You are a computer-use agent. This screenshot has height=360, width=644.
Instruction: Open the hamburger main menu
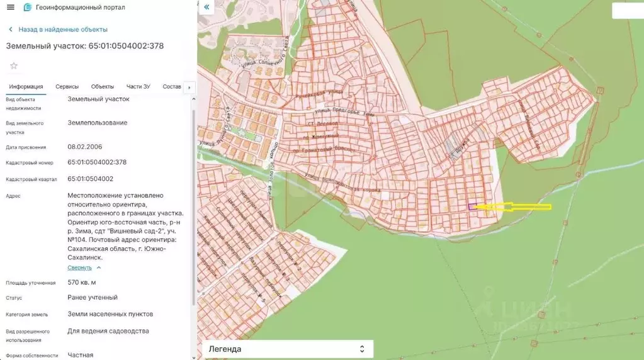(x=10, y=8)
